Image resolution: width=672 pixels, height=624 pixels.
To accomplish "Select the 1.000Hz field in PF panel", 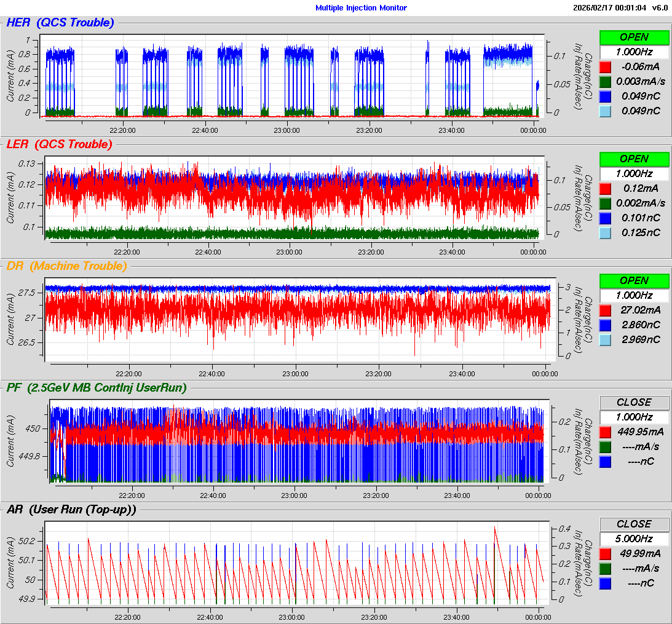I will [634, 417].
